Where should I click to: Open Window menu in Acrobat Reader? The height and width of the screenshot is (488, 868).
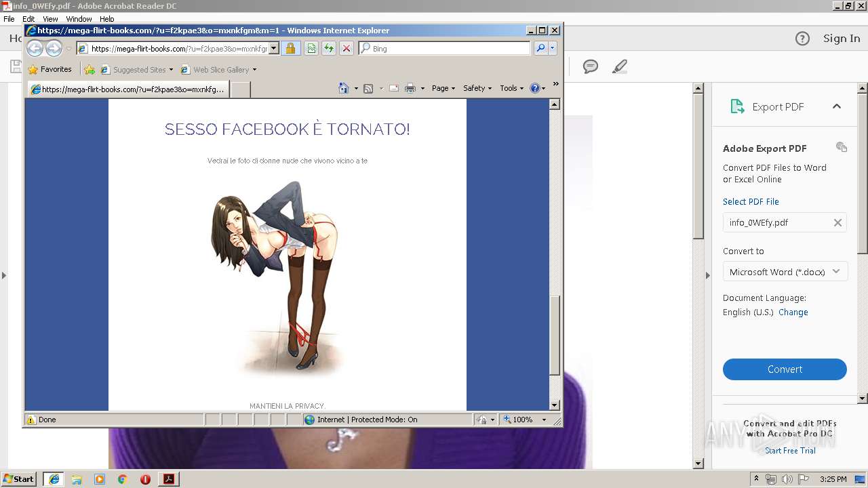point(79,19)
